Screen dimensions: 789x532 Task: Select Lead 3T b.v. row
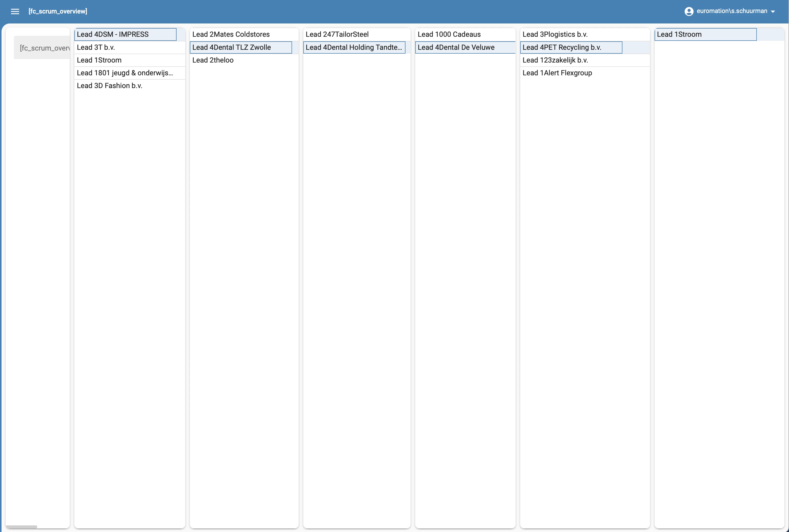[x=130, y=47]
